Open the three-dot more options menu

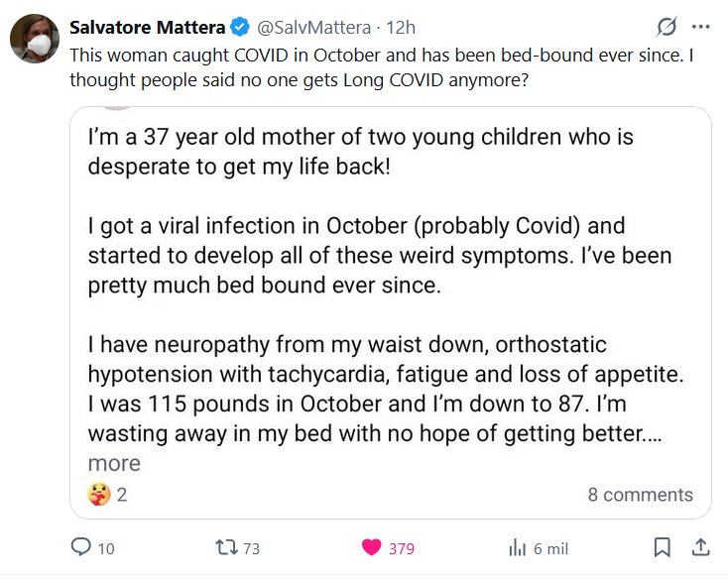[701, 27]
